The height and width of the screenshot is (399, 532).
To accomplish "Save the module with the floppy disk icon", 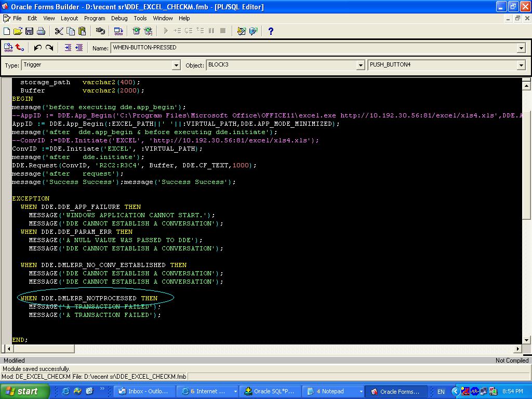I will 29,31.
